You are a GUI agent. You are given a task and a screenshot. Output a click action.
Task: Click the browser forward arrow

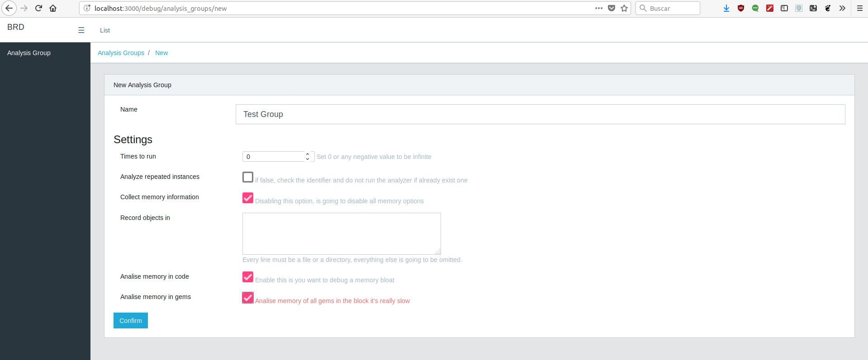click(24, 8)
